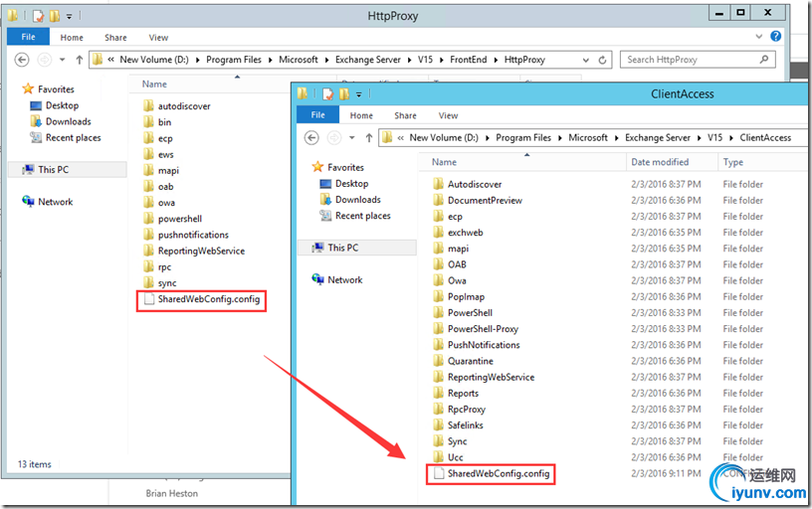The height and width of the screenshot is (509, 812).
Task: Click Program Files breadcrumb in ClientAccess address bar
Action: [x=523, y=137]
